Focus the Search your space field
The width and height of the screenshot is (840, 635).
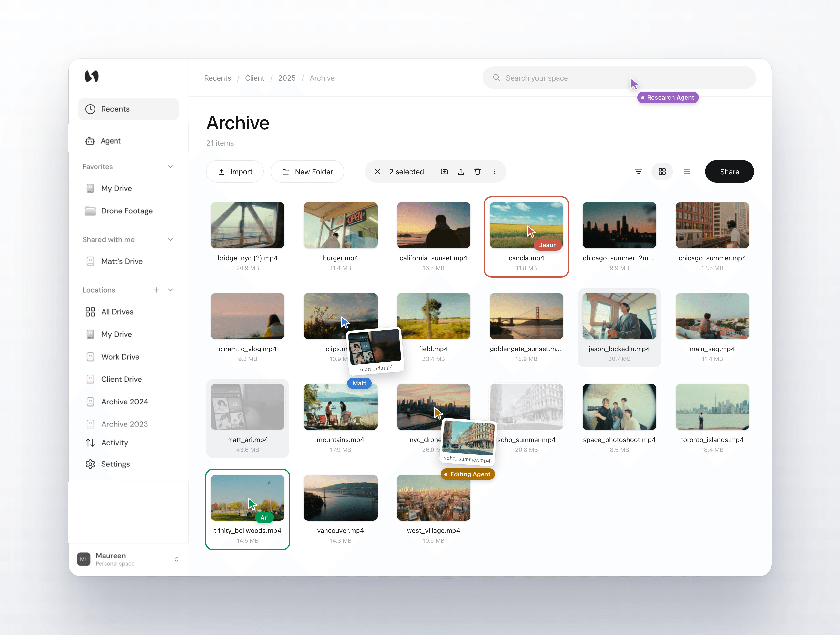pos(619,78)
